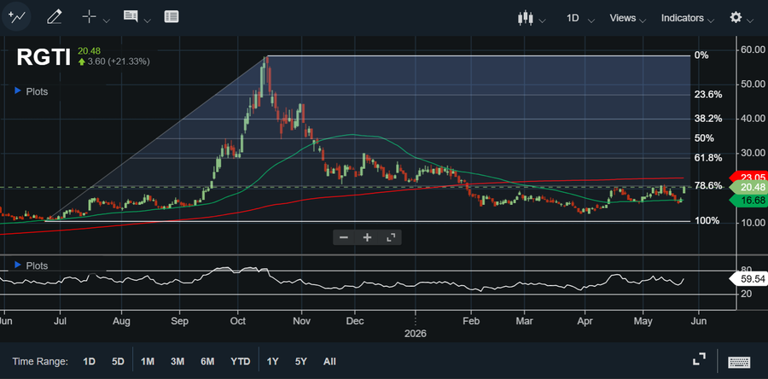Click the 23.6% Fibonacci level label
The width and height of the screenshot is (768, 379).
708,95
